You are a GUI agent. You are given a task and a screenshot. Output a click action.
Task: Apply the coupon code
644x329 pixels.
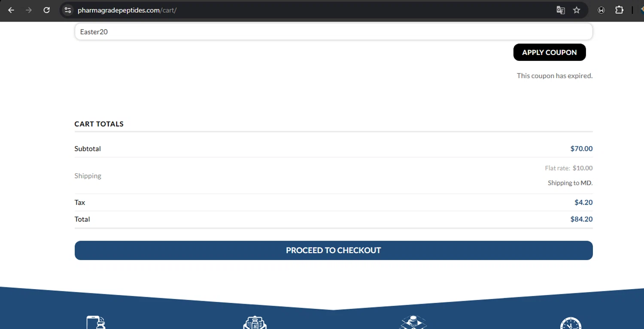[x=550, y=52]
